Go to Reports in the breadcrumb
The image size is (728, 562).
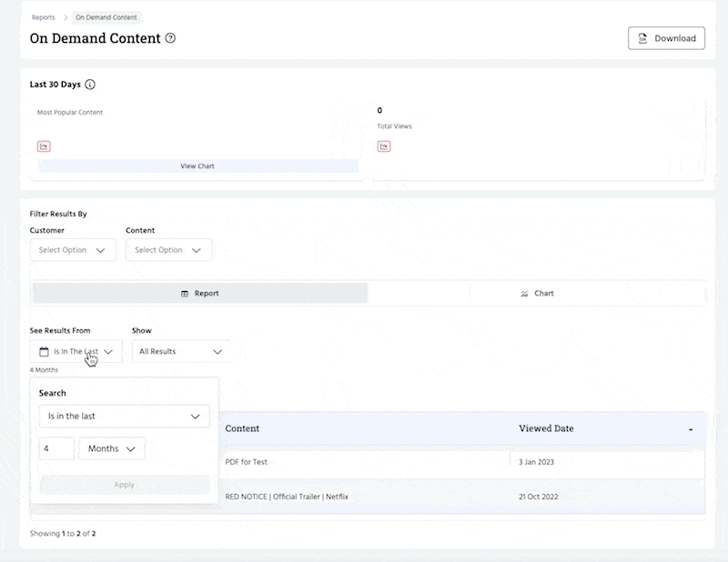44,17
